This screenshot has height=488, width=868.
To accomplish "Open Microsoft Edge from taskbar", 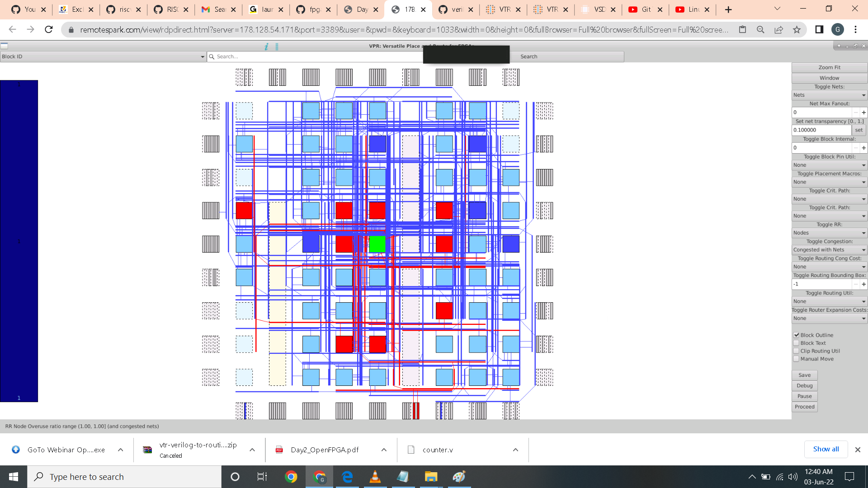I will coord(347,477).
